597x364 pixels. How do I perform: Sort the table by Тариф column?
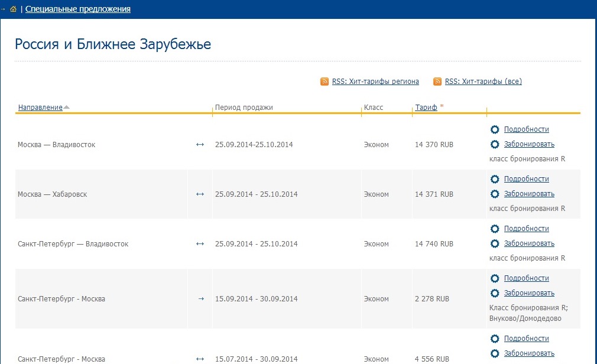tap(426, 108)
